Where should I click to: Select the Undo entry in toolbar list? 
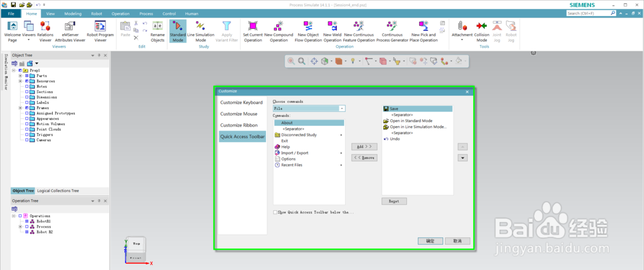click(x=418, y=139)
